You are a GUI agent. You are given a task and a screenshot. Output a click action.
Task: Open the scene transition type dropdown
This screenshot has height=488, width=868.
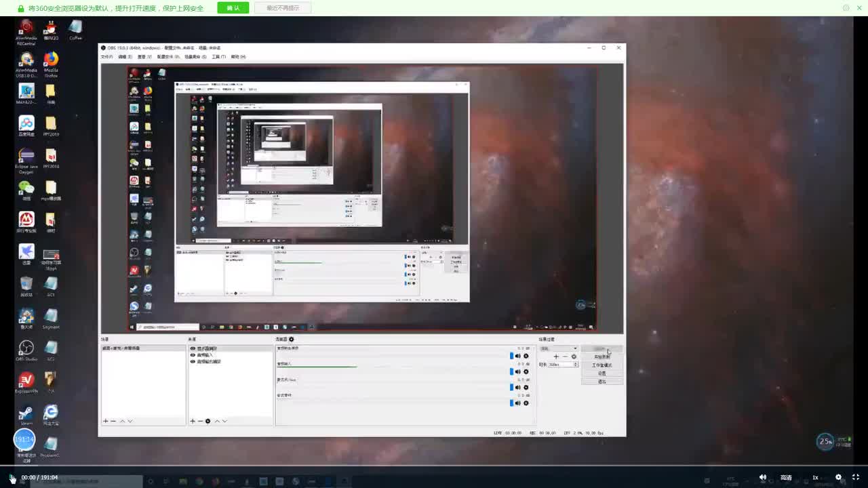pyautogui.click(x=559, y=348)
